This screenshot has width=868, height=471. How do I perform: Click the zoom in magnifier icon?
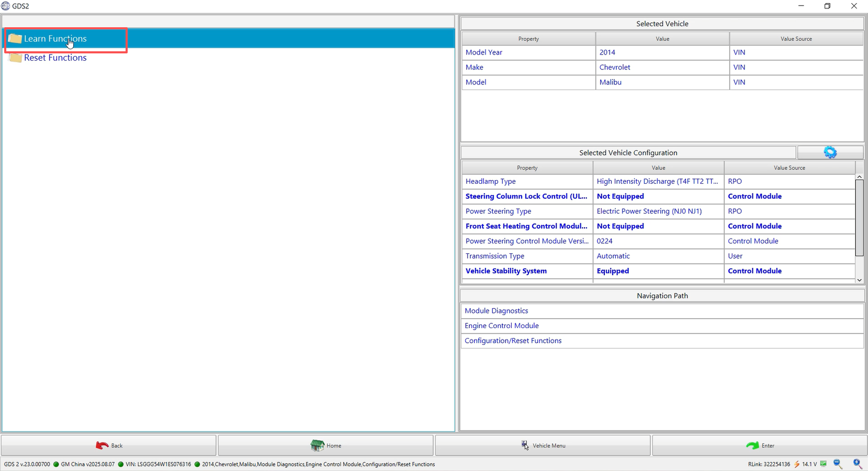[858, 464]
